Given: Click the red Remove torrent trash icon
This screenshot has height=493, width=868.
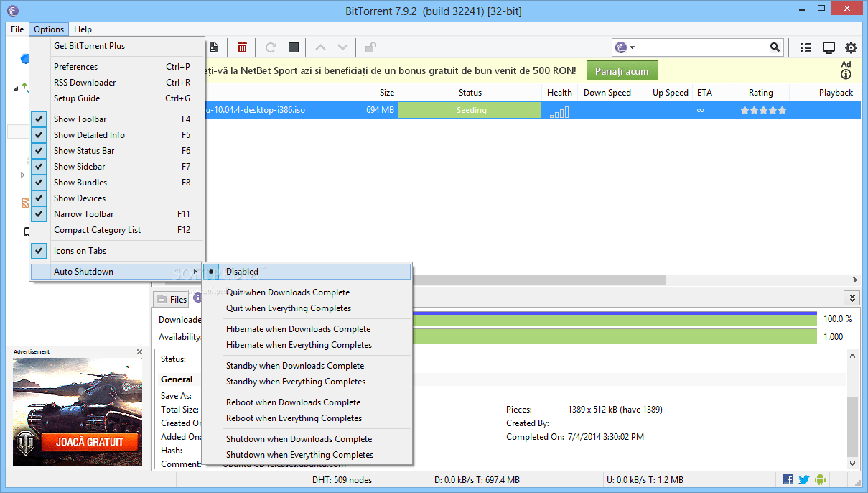Looking at the screenshot, I should 243,47.
